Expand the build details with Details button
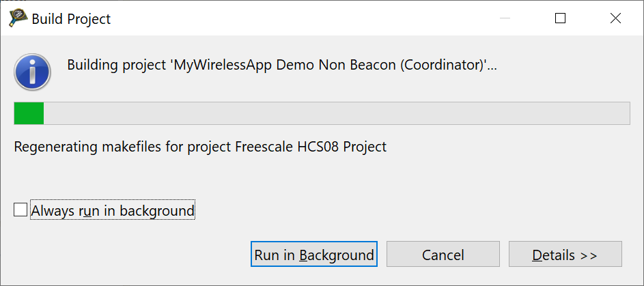644x286 pixels. point(565,255)
